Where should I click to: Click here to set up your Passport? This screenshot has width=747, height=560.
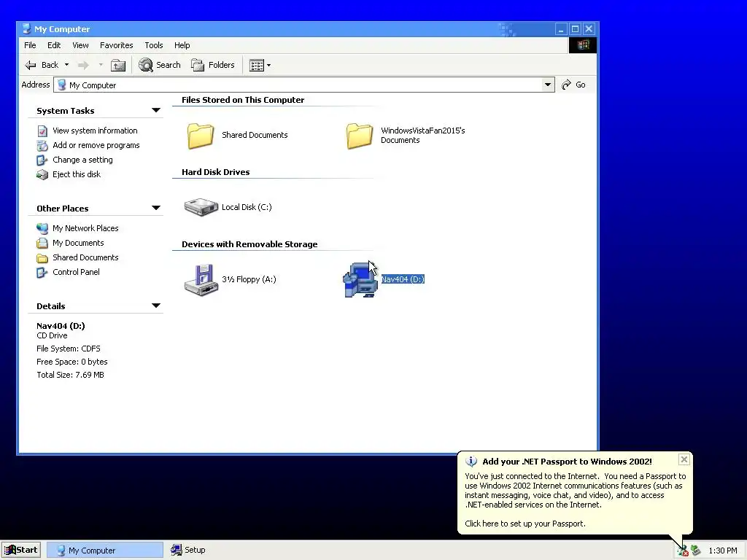pos(525,524)
